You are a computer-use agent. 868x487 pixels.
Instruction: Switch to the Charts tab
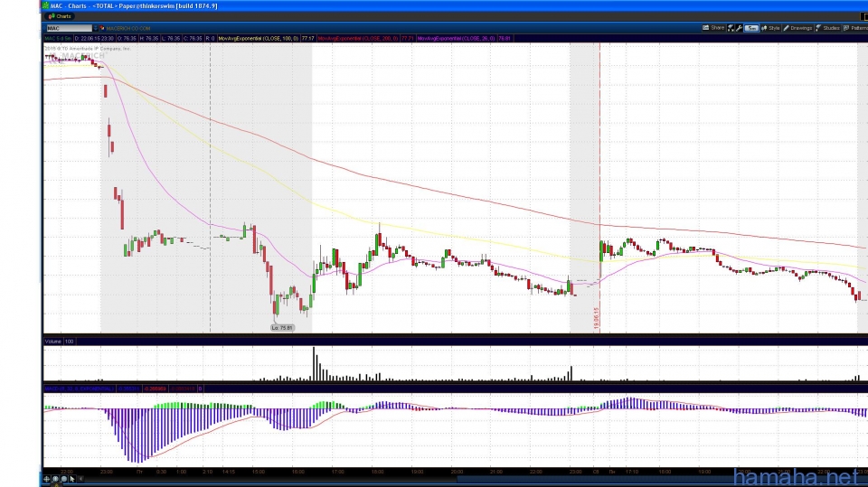(61, 16)
